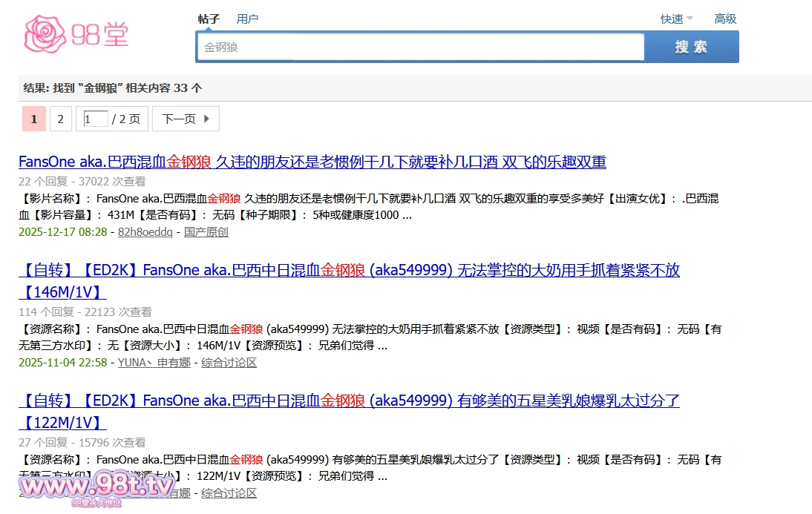Click the 98堂 rose logo
Image resolution: width=812 pixels, height=514 pixels.
point(76,34)
